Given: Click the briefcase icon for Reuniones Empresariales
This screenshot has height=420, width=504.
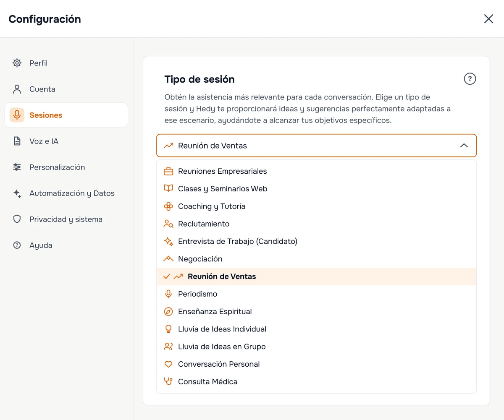Looking at the screenshot, I should (x=168, y=171).
